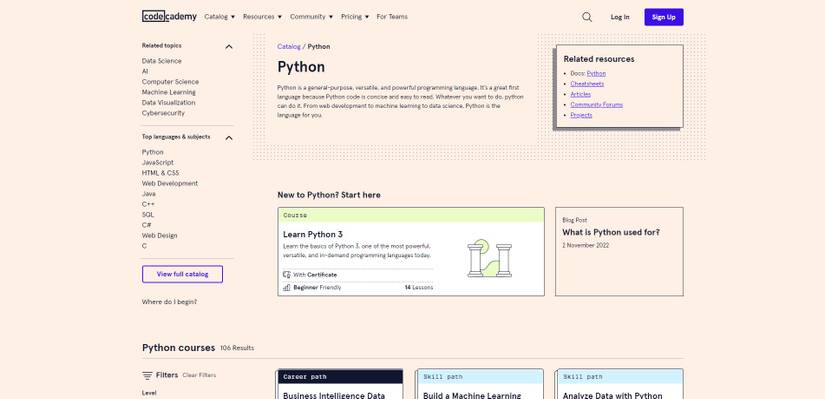Click the '14 Lessons' text
Image resolution: width=825 pixels, height=399 pixels.
[419, 288]
